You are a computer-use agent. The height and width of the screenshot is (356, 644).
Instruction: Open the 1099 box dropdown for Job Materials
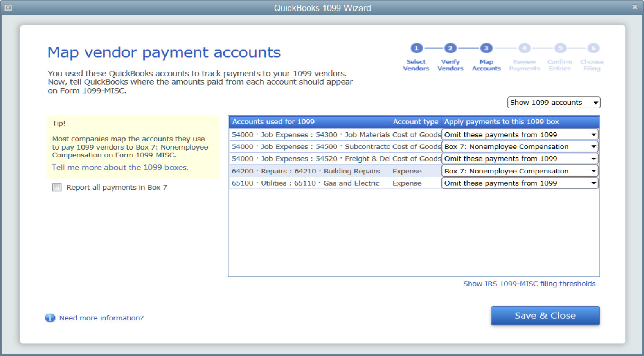click(x=520, y=135)
